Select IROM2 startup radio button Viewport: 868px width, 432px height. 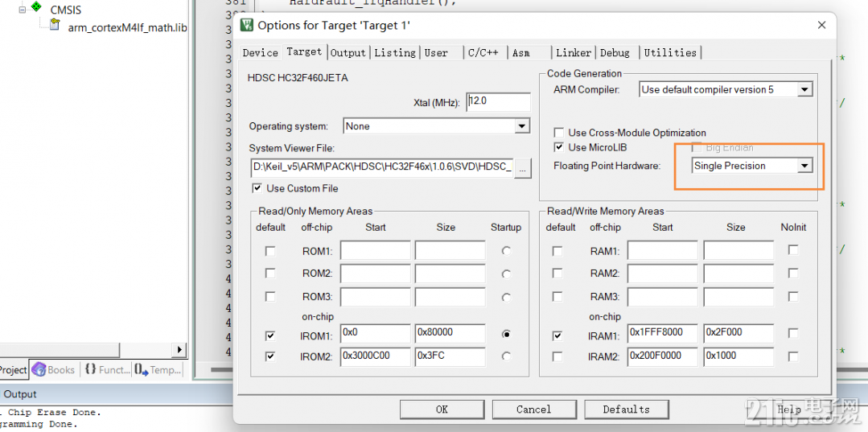(x=506, y=356)
